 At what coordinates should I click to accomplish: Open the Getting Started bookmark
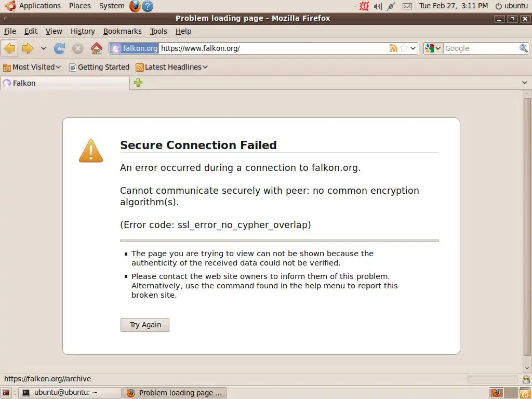point(99,67)
